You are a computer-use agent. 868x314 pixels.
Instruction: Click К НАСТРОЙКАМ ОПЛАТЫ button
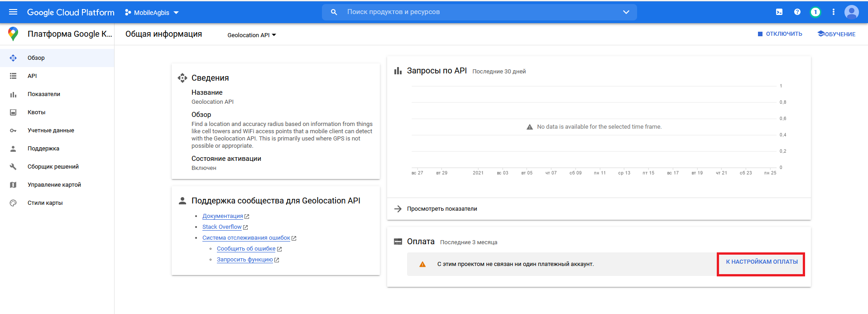click(762, 262)
